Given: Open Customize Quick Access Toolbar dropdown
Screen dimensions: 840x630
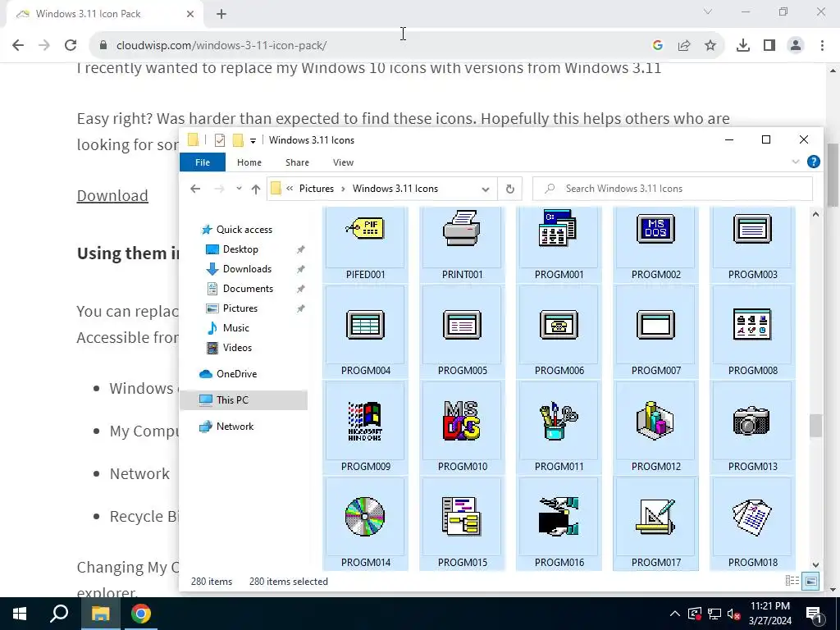Looking at the screenshot, I should pyautogui.click(x=253, y=141).
